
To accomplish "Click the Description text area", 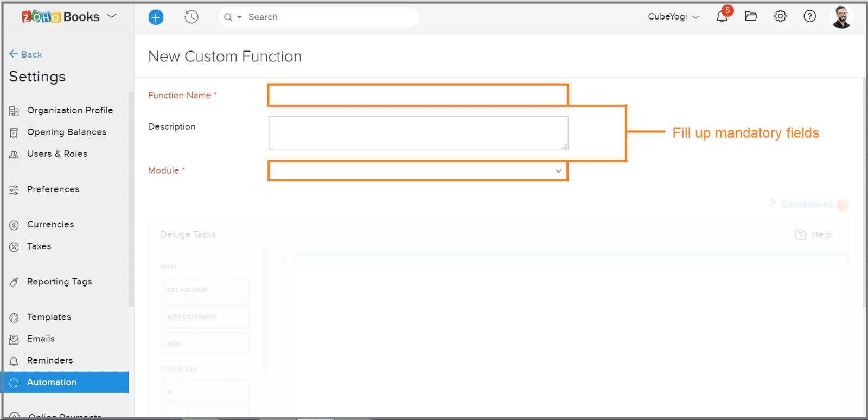I will (x=418, y=133).
